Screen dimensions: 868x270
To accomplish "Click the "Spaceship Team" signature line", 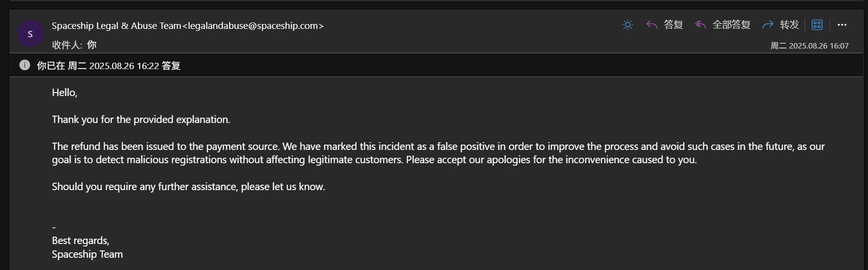I will click(x=87, y=254).
